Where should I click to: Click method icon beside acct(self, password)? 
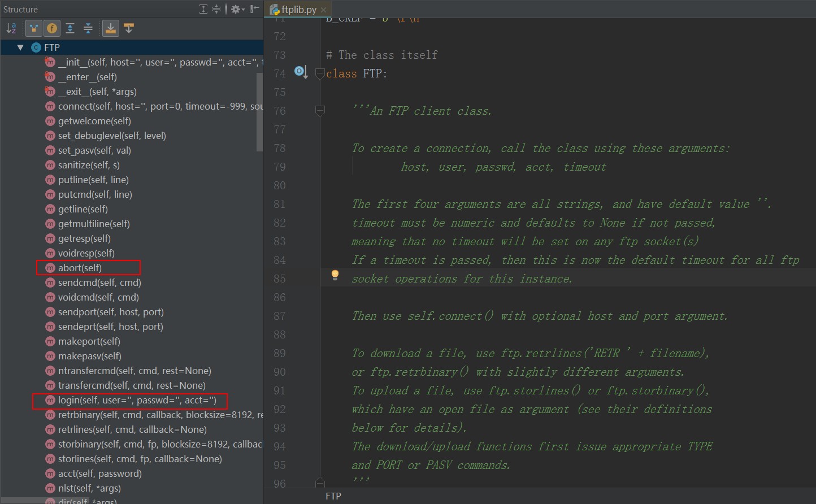(50, 473)
